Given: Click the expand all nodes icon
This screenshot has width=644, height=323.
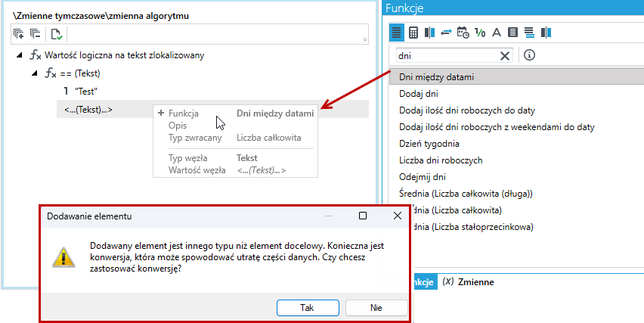Looking at the screenshot, I should [18, 34].
